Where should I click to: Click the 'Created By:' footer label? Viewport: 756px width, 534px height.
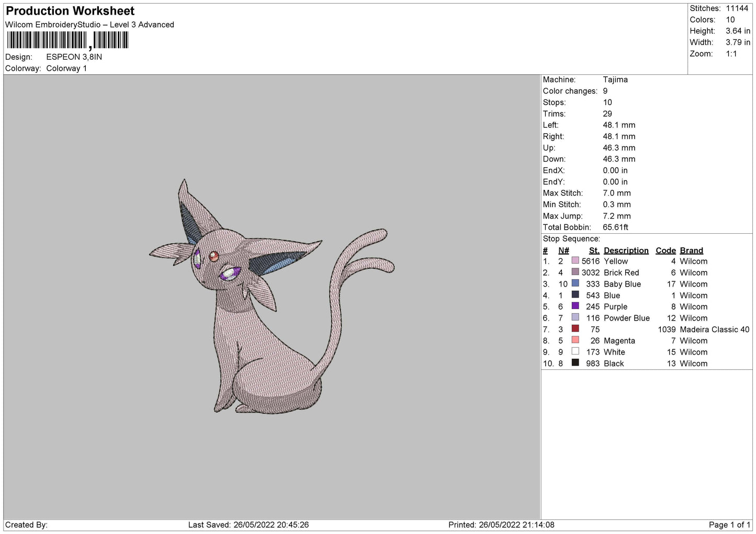(x=26, y=525)
